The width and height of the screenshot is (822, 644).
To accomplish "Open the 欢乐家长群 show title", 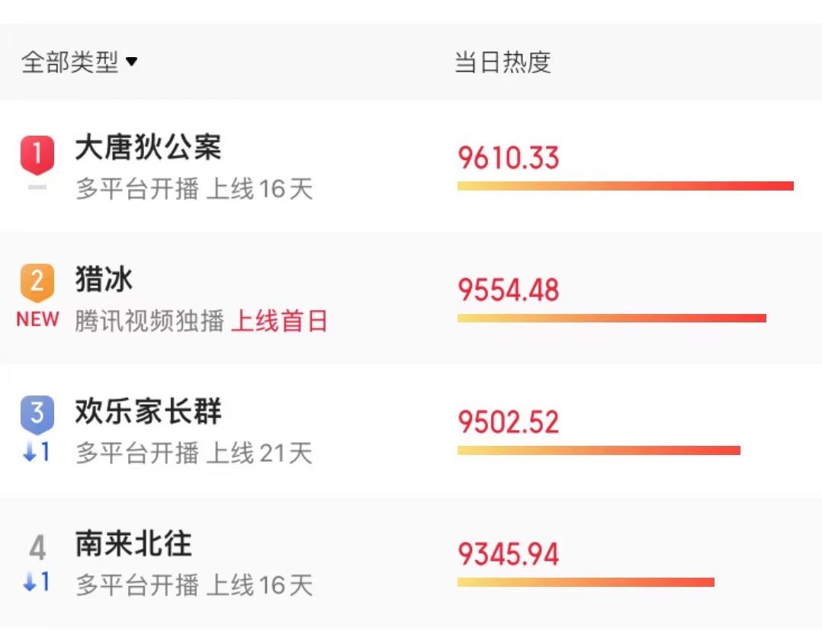I will coord(149,411).
